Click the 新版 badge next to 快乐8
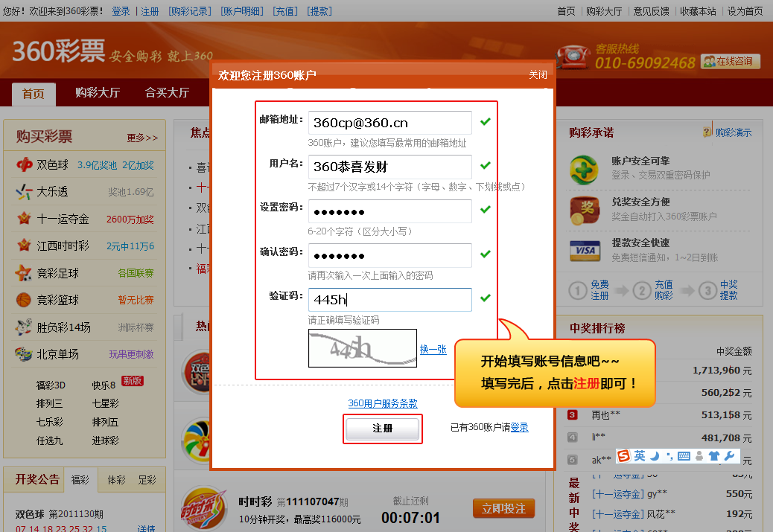Screen dimensions: 773x532 (x=132, y=381)
